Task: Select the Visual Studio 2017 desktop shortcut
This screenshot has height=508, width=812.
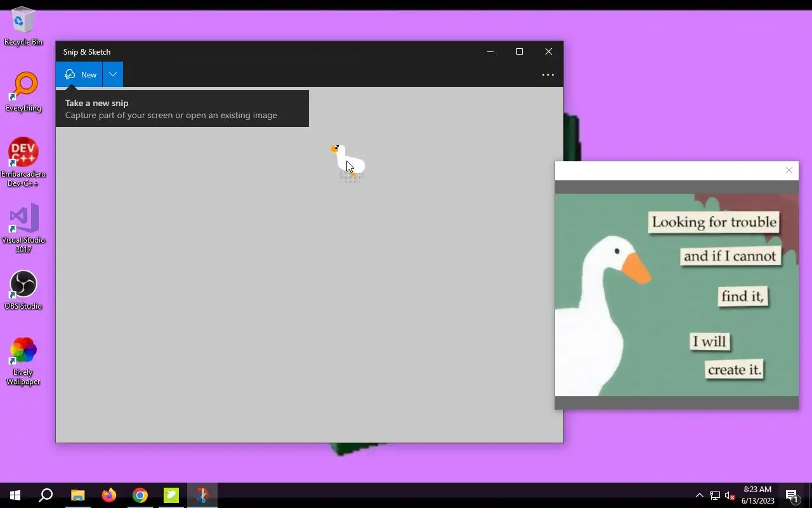Action: pyautogui.click(x=23, y=229)
